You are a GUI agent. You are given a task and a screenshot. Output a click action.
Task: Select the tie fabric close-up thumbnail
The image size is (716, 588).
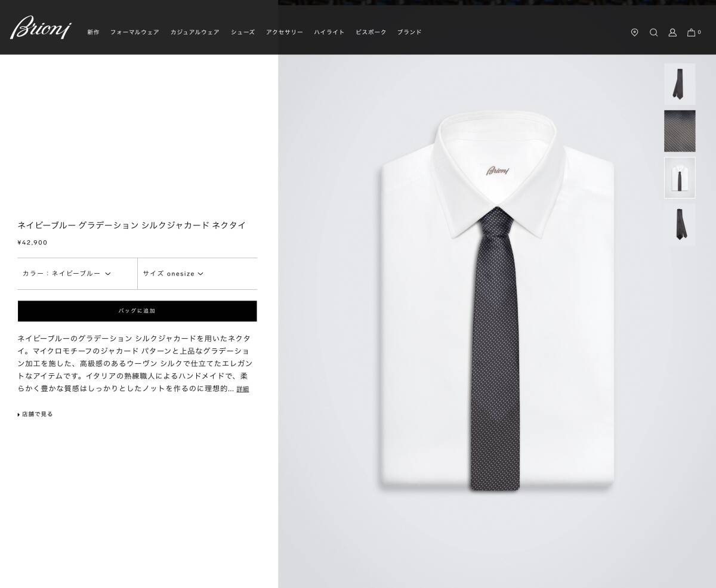680,131
